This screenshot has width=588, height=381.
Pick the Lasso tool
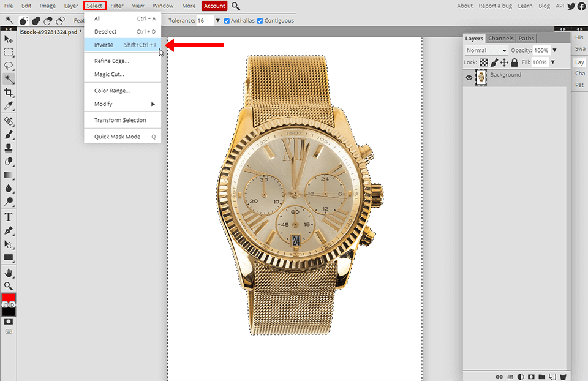pos(9,66)
